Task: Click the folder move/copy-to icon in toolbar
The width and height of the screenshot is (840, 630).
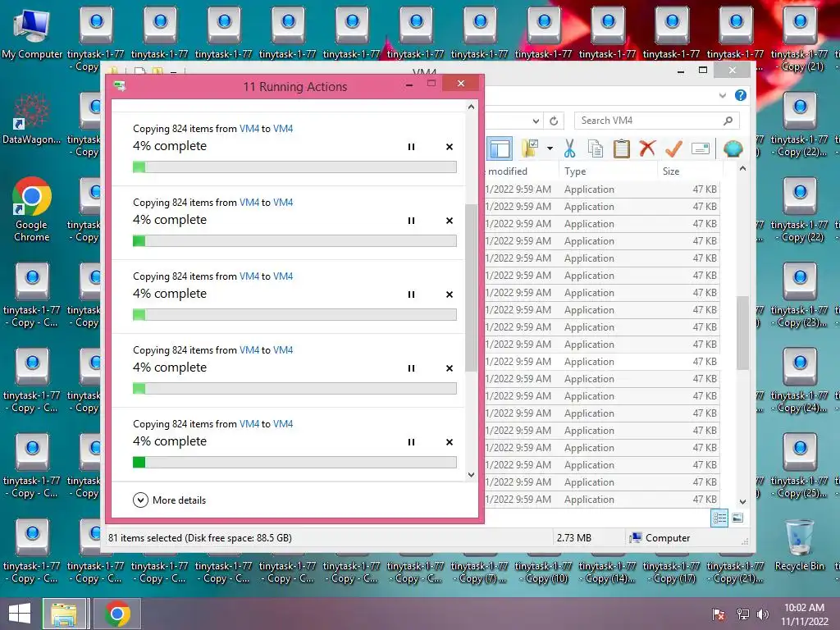Action: point(530,148)
